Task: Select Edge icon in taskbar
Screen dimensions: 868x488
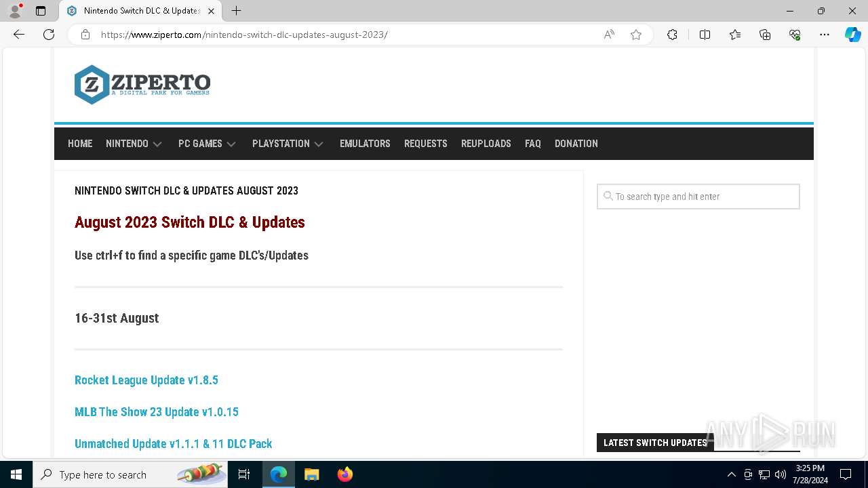Action: 279,474
